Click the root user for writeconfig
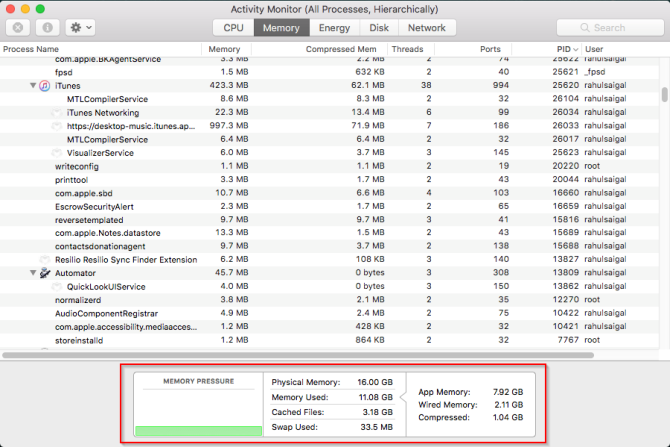The width and height of the screenshot is (670, 447). (x=592, y=166)
